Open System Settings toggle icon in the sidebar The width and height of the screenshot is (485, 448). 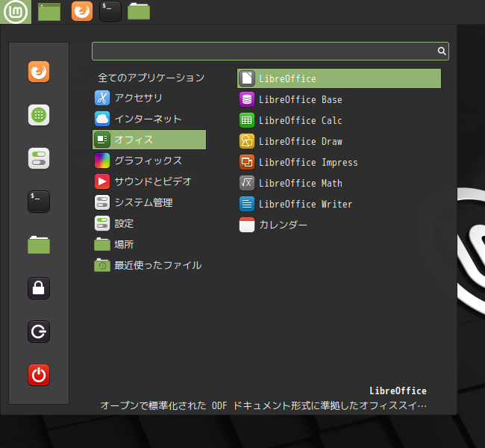39,158
